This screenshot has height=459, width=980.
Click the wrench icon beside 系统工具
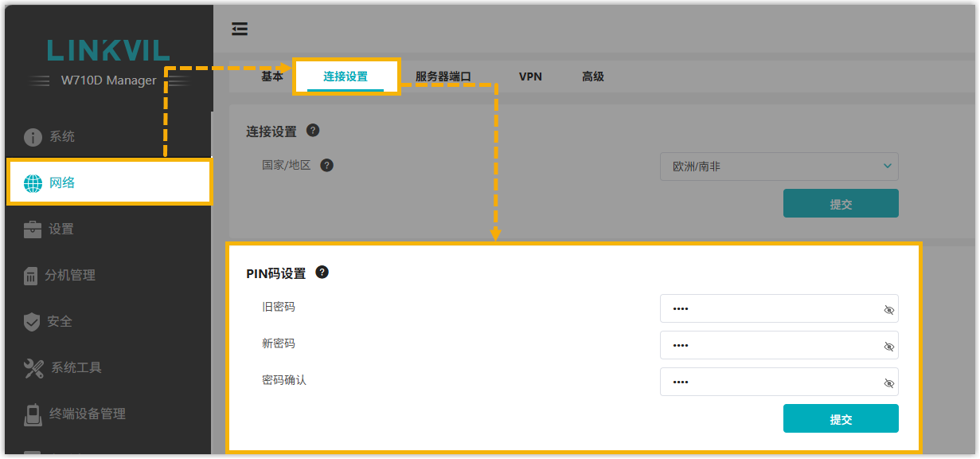pos(33,368)
